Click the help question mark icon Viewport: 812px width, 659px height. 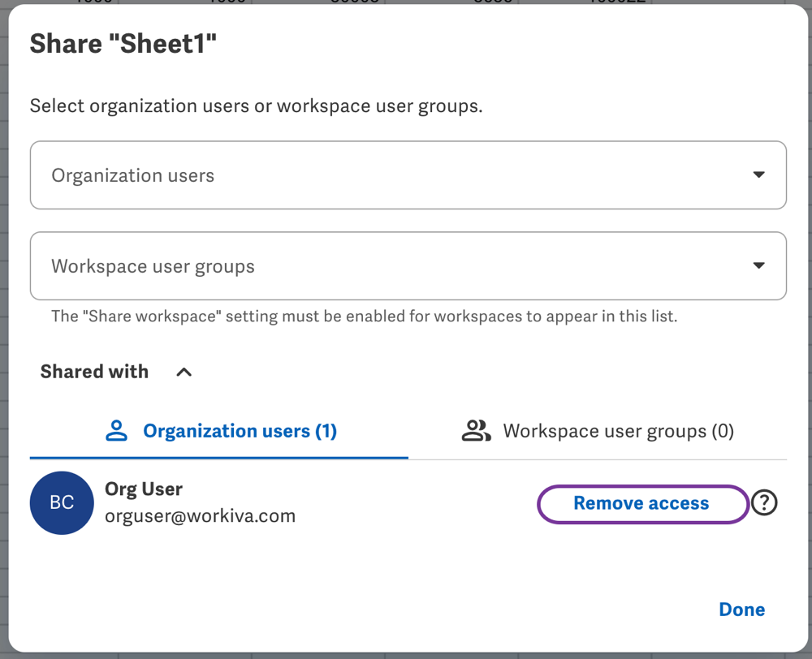point(764,503)
